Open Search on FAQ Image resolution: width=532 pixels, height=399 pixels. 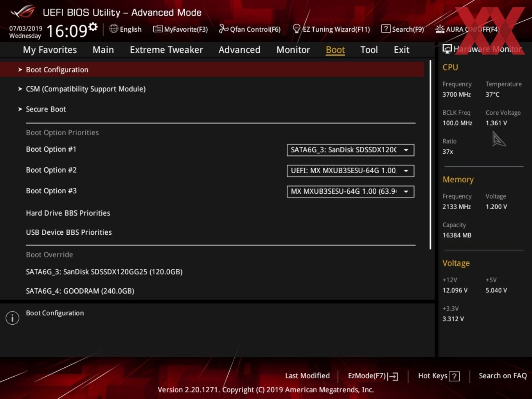[503, 376]
